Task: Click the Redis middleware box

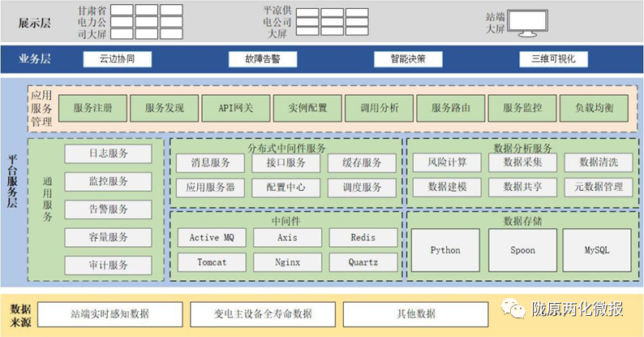Action: [x=363, y=238]
